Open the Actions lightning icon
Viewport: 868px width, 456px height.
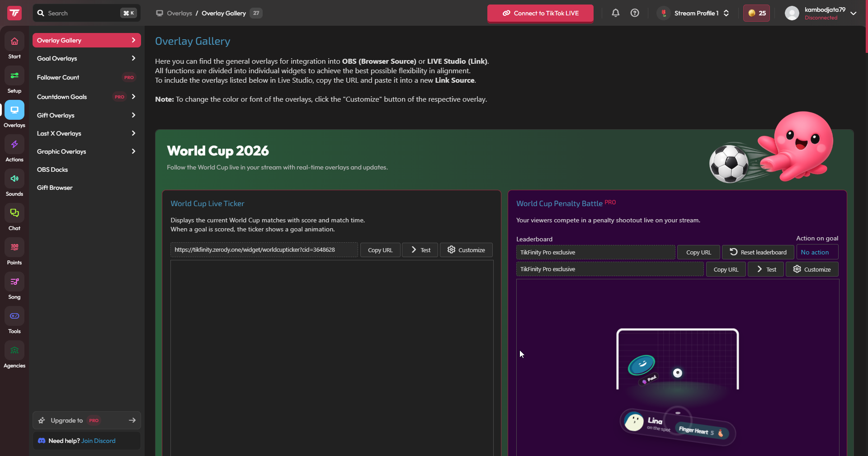tap(14, 145)
